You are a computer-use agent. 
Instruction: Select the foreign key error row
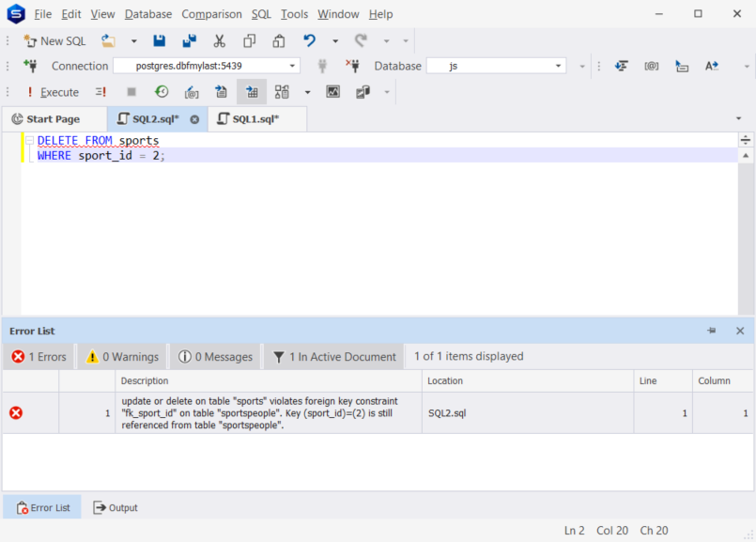[270, 413]
